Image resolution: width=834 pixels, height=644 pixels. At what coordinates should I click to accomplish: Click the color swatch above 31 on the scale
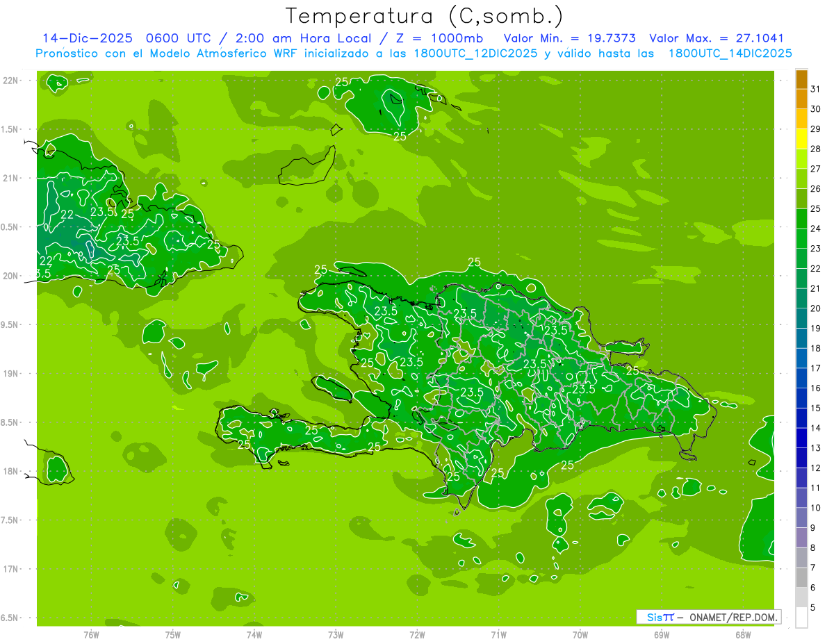point(801,79)
